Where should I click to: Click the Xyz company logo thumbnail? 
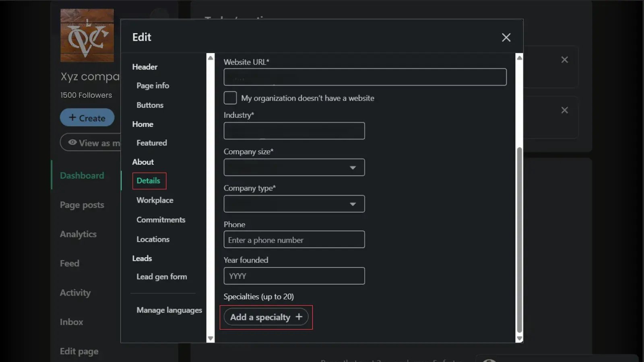coord(87,35)
